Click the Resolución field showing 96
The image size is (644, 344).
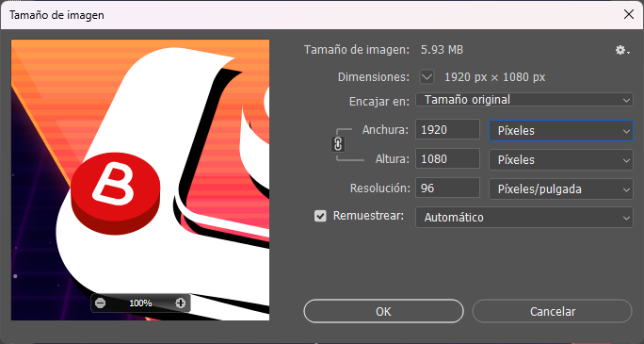447,188
